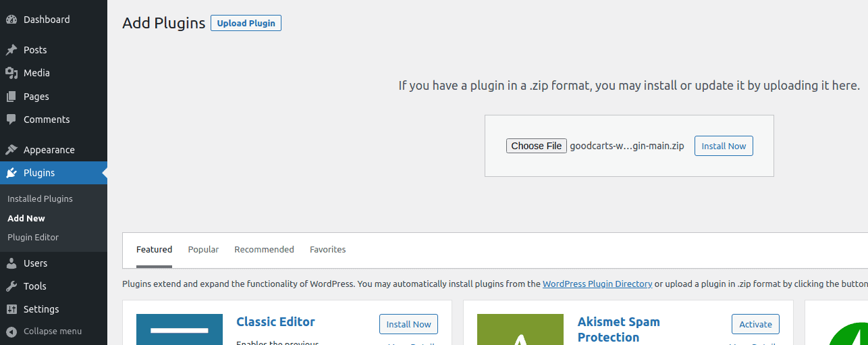Click the Collapse menu arrow icon
The width and height of the screenshot is (868, 345).
[x=11, y=331]
